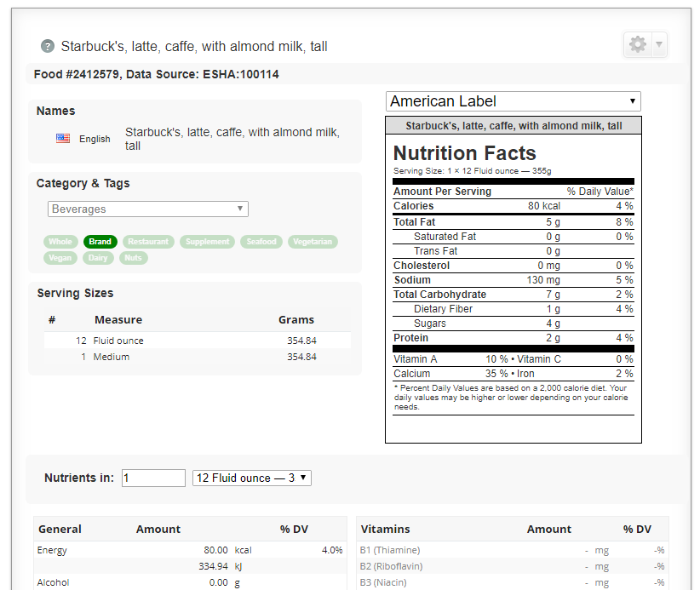Click the Calcium 35 % entry
700x590 pixels.
click(450, 374)
